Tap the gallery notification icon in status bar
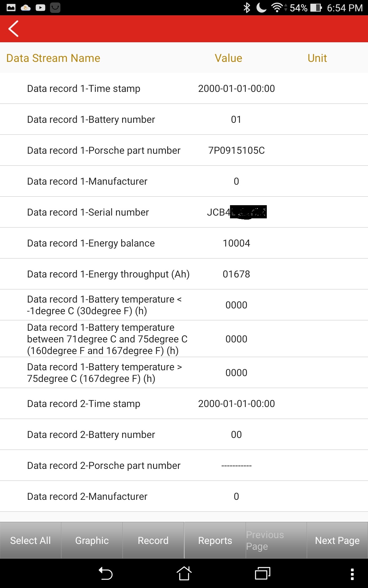Image resolution: width=368 pixels, height=588 pixels. click(x=11, y=8)
